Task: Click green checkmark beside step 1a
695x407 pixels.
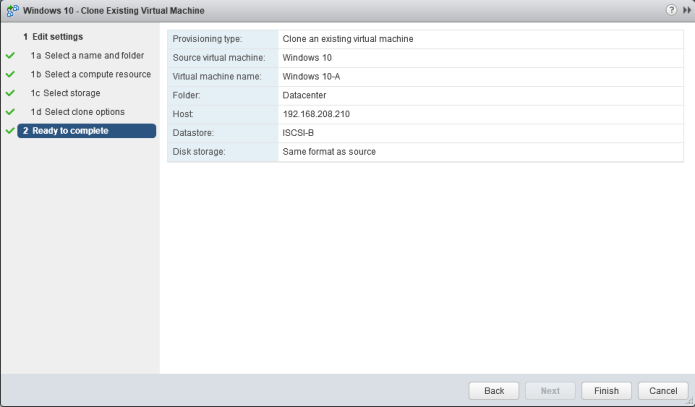Action: click(10, 56)
